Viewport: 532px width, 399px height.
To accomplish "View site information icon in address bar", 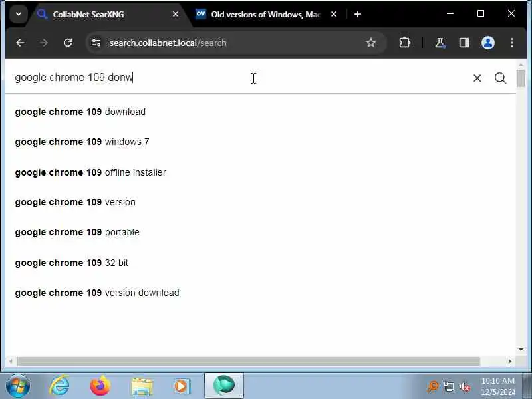I will [96, 43].
